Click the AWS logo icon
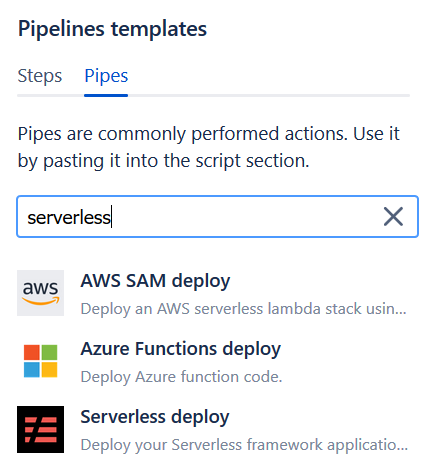The width and height of the screenshot is (431, 467). point(40,293)
